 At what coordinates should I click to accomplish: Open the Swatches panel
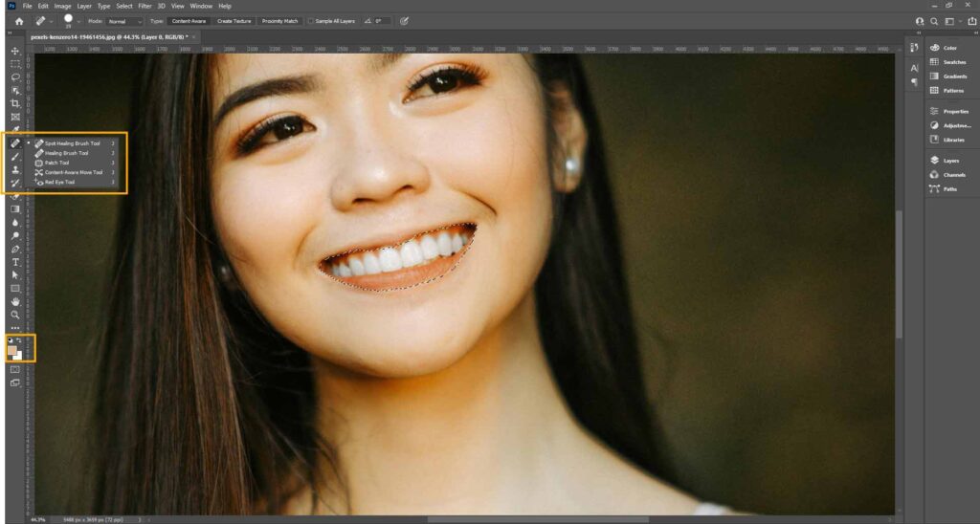pos(950,62)
